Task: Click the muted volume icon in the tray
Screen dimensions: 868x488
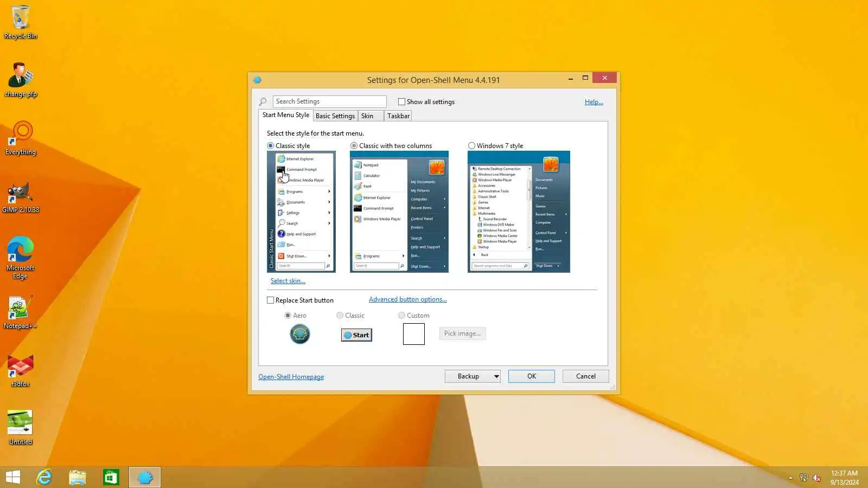Action: click(817, 478)
